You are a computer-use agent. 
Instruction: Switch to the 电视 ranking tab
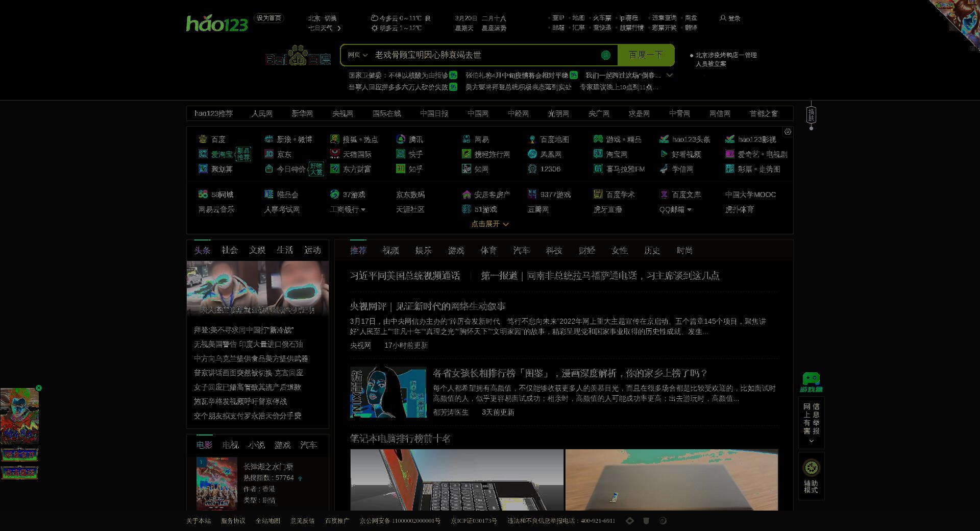(230, 445)
